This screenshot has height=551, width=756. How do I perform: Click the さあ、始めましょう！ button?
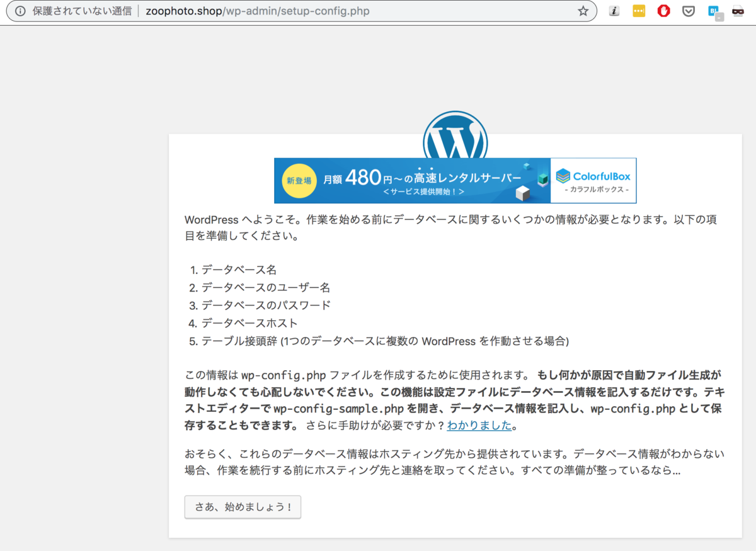point(243,507)
